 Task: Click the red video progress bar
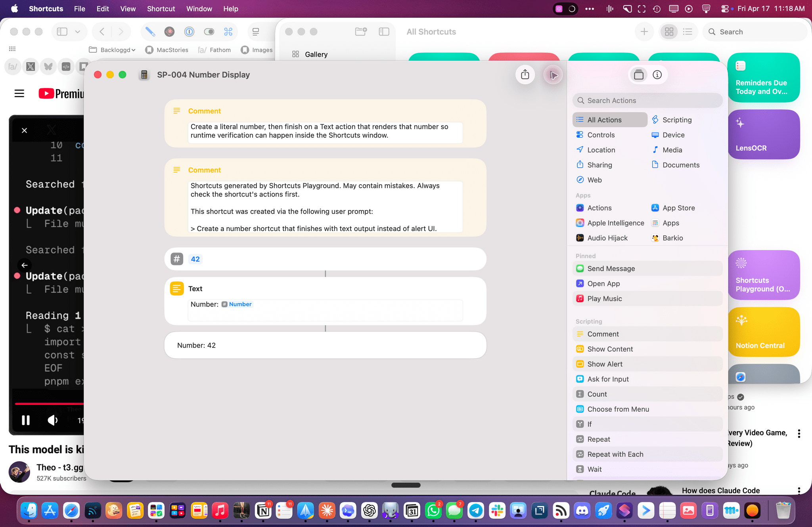48,403
